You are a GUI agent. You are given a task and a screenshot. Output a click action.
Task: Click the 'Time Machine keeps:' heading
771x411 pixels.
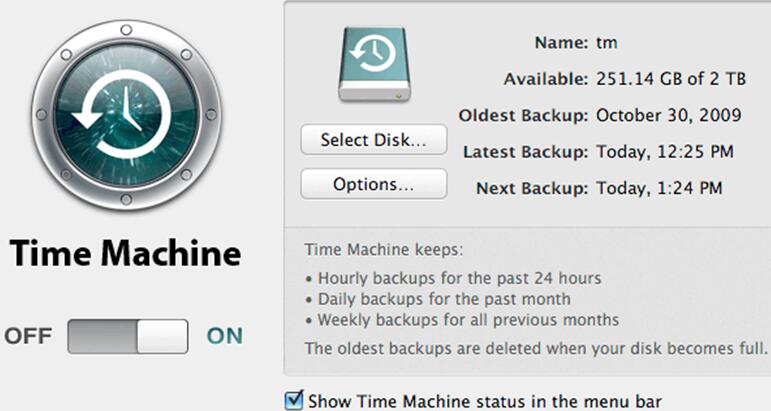[x=384, y=250]
